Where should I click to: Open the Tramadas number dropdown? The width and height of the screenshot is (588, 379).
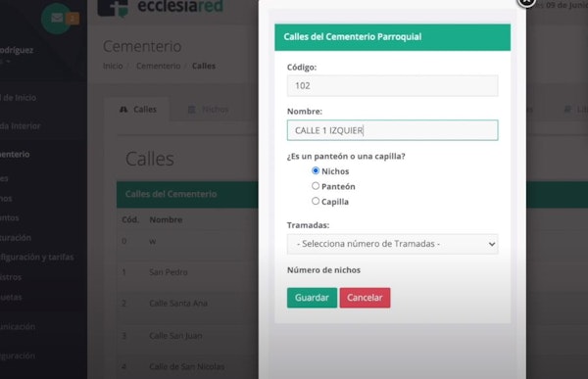pos(393,244)
